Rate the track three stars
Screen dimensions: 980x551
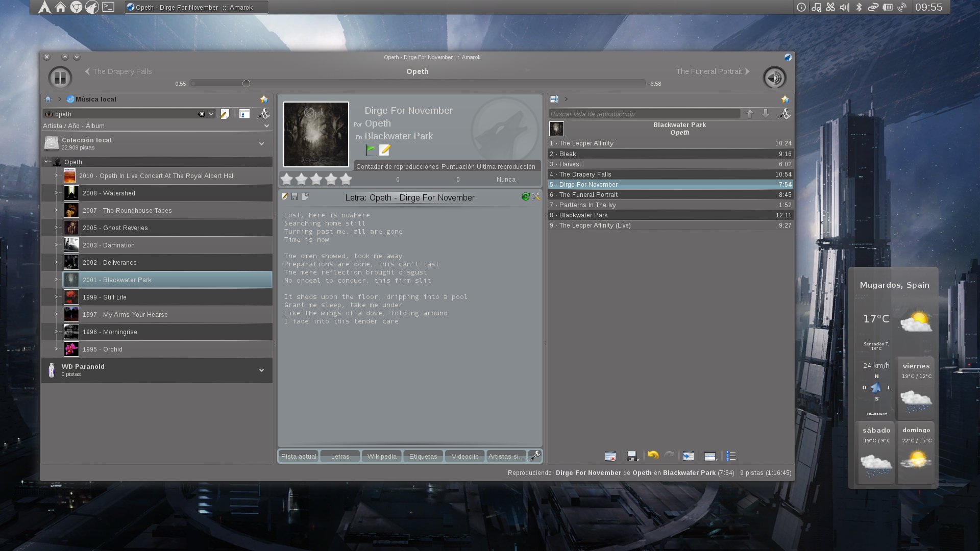[x=316, y=179]
